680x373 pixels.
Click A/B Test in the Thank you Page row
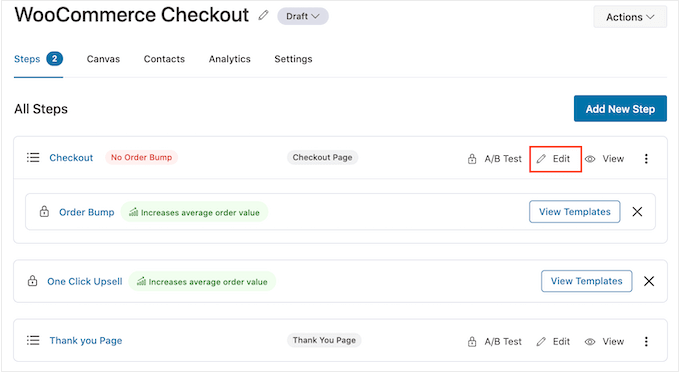[503, 342]
